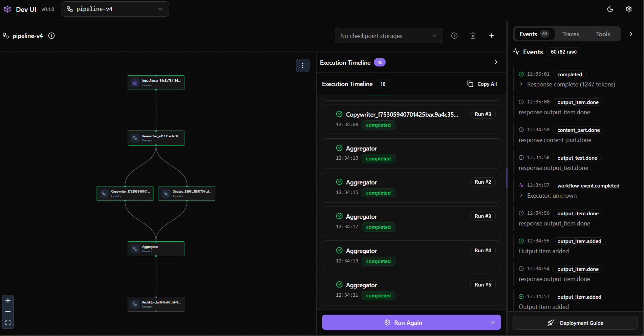Open the Deployment Guide button
This screenshot has height=336, width=644.
coord(575,323)
